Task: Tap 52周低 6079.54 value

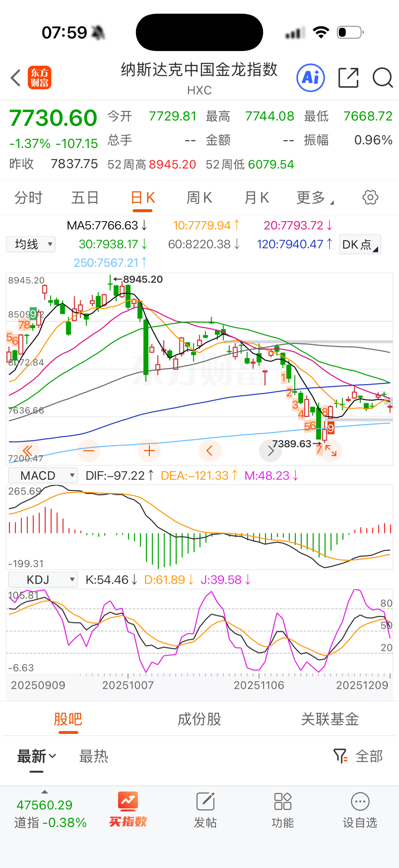Action: pos(271,165)
